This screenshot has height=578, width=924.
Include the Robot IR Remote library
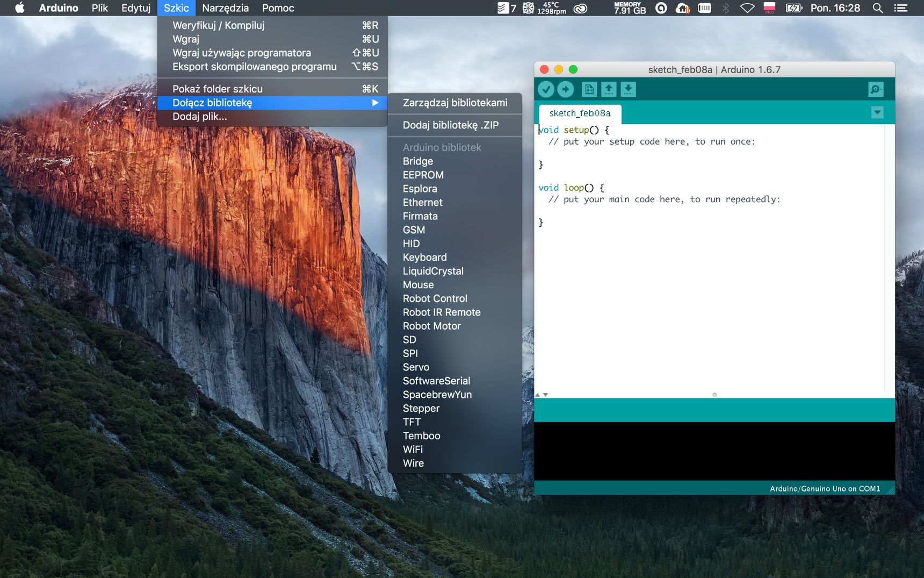pyautogui.click(x=455, y=312)
